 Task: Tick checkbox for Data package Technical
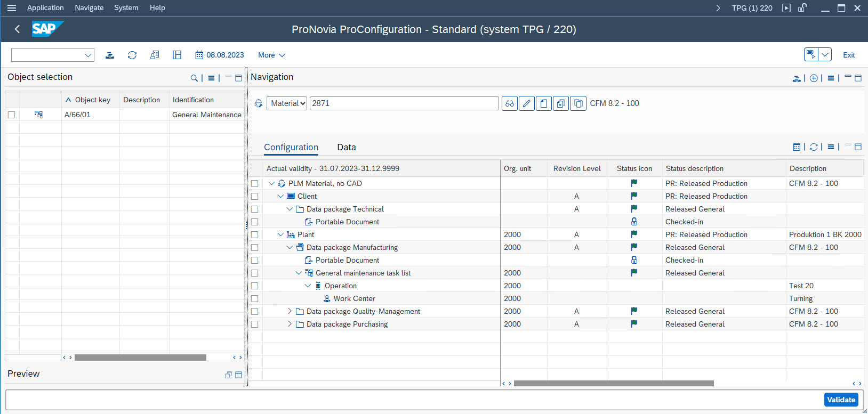pyautogui.click(x=255, y=209)
